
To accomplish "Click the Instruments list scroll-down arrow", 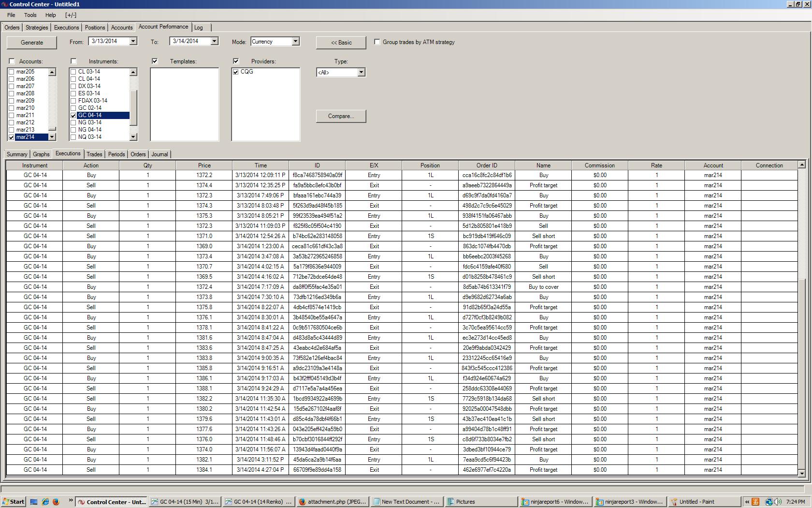I will 133,137.
